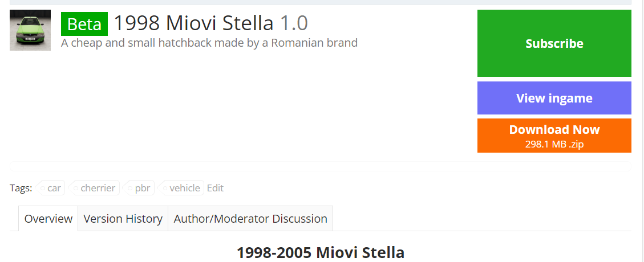Open the Version History tab

[x=123, y=219]
